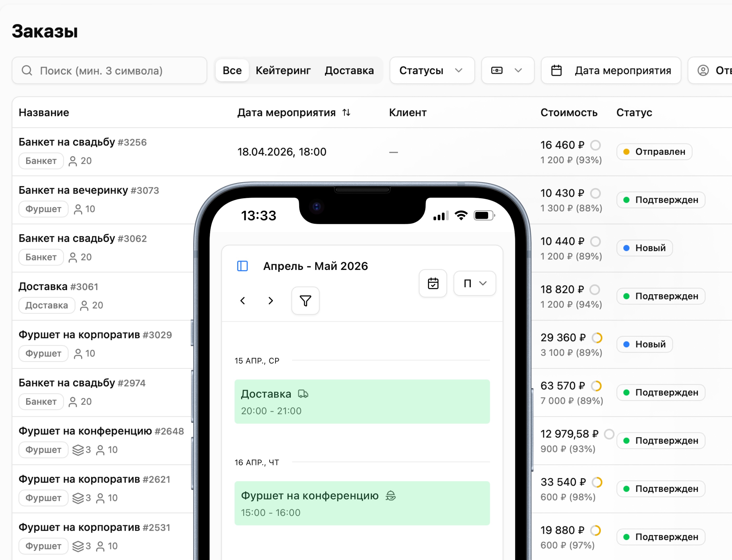Click the banknote payment icon
Image resolution: width=732 pixels, height=560 pixels.
[x=497, y=70]
